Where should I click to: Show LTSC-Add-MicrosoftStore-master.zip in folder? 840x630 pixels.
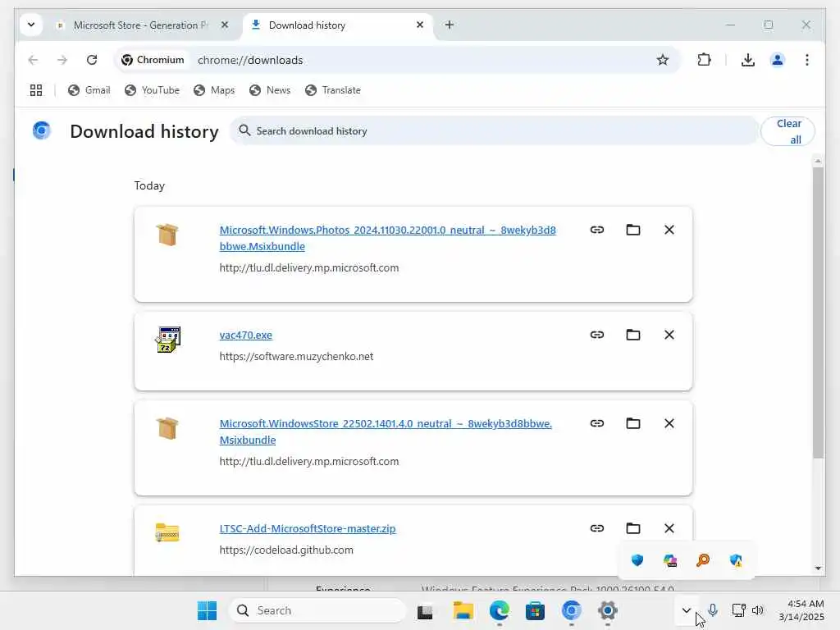[x=633, y=528]
